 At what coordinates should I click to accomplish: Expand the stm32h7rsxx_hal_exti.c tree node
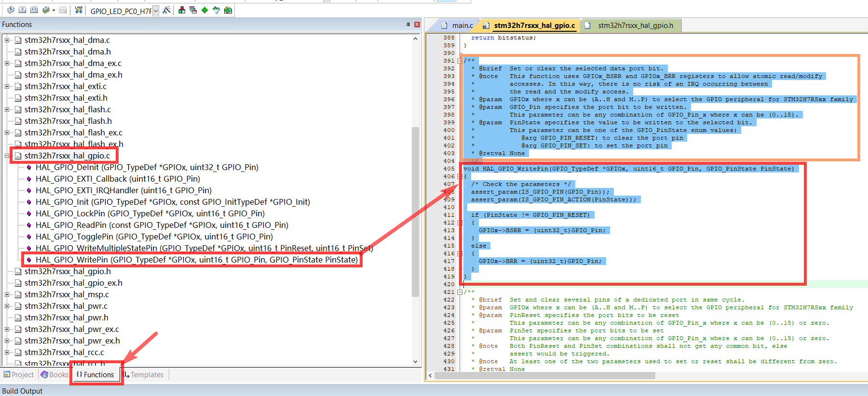[x=7, y=86]
